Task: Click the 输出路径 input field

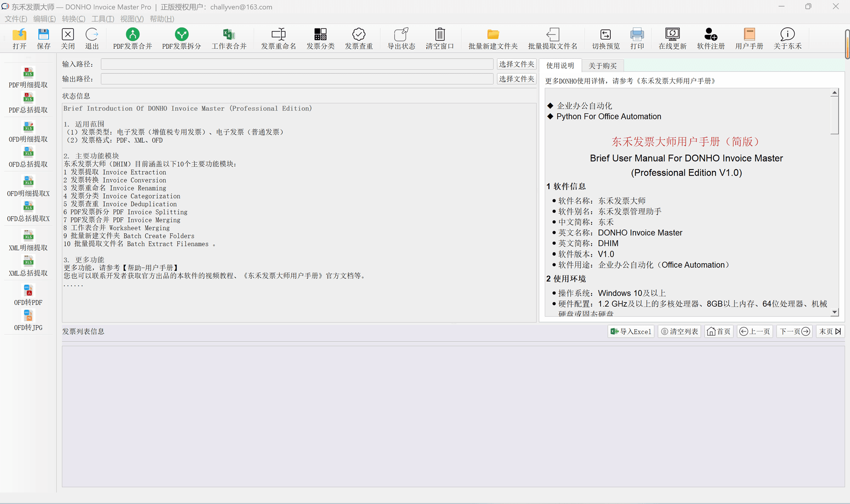Action: click(297, 79)
